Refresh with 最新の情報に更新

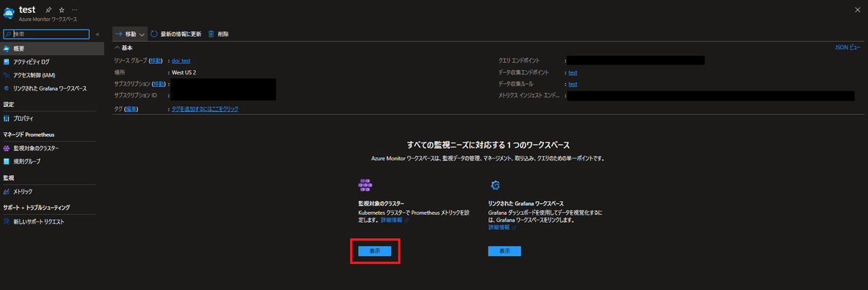(176, 34)
